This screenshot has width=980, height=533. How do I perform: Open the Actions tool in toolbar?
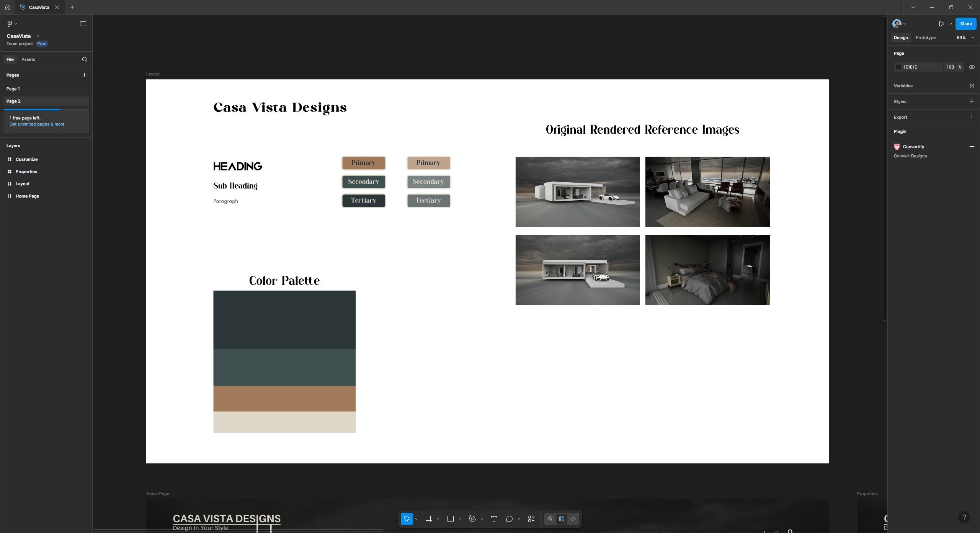(x=531, y=519)
